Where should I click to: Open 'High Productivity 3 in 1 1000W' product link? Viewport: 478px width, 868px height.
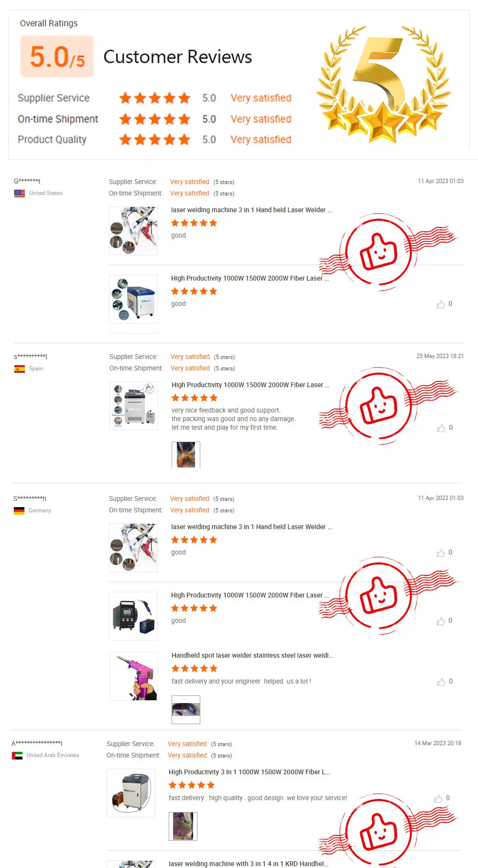click(x=249, y=772)
